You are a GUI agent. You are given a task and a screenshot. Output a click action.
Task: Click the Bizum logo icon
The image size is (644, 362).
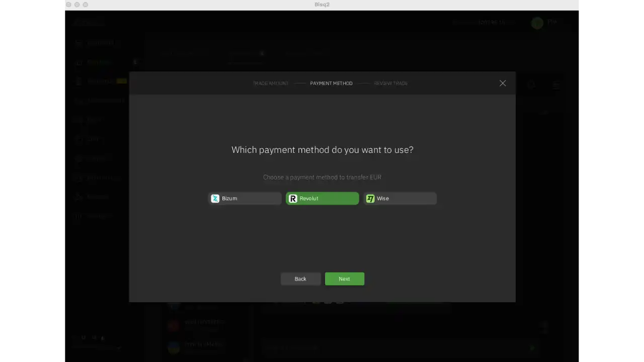[215, 199]
